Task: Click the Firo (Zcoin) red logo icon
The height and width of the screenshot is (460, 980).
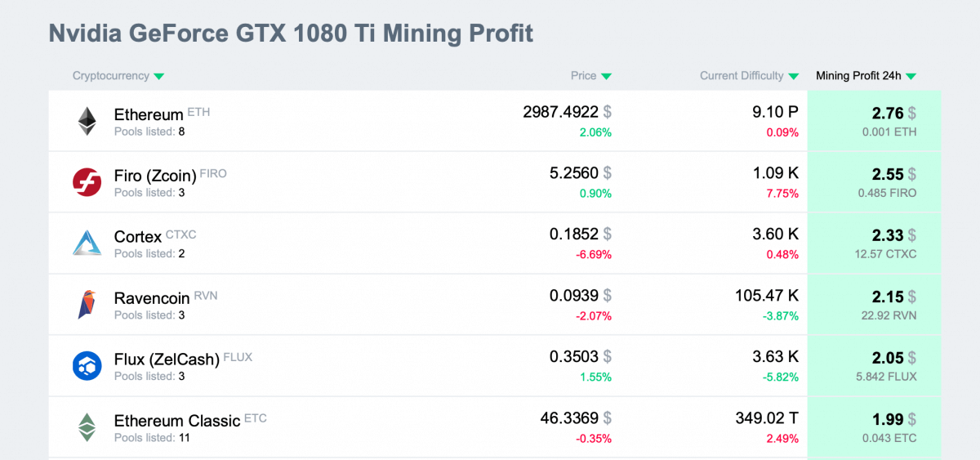Action: click(x=87, y=182)
